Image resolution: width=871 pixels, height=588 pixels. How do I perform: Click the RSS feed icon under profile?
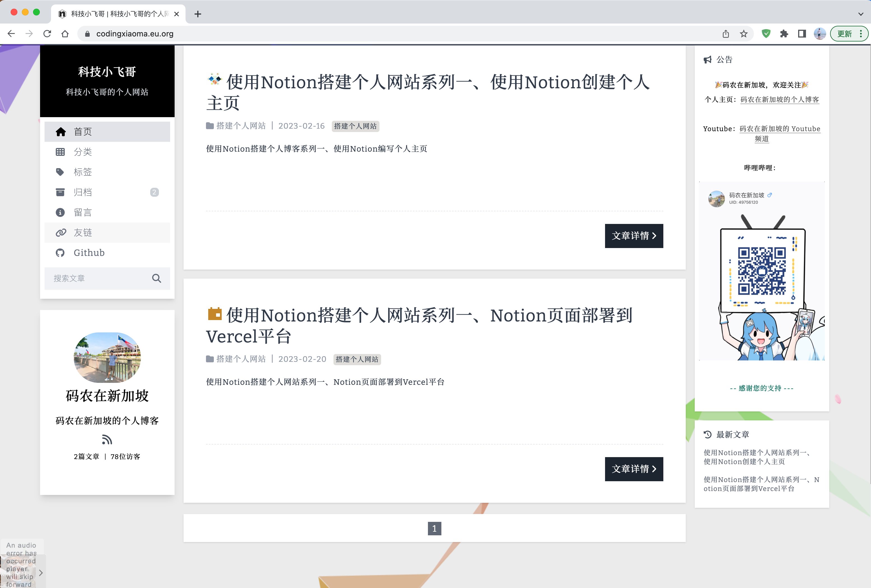pyautogui.click(x=107, y=439)
